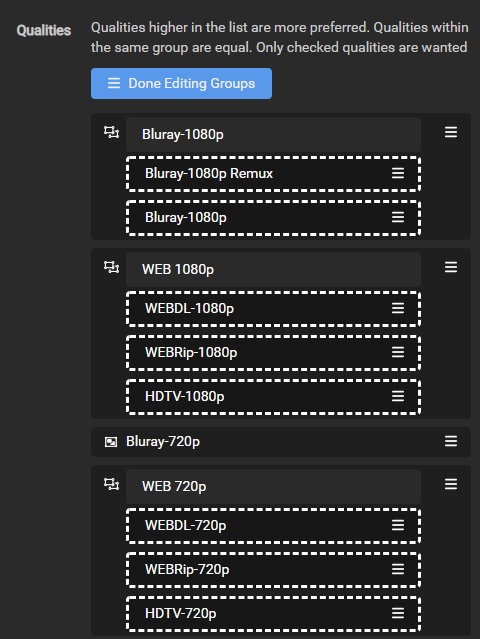The image size is (480, 639).
Task: Grab the reorder handle of Bluray-720p row
Action: [451, 441]
